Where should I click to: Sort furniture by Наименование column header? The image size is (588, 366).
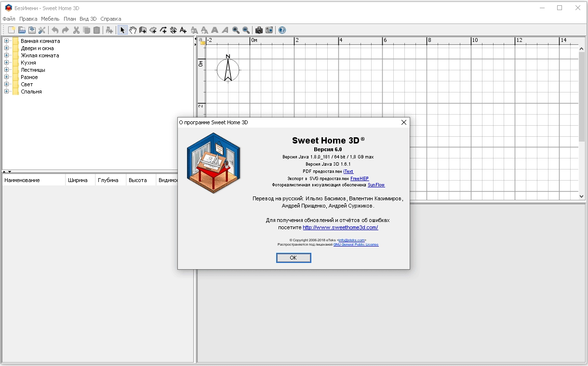pos(34,180)
